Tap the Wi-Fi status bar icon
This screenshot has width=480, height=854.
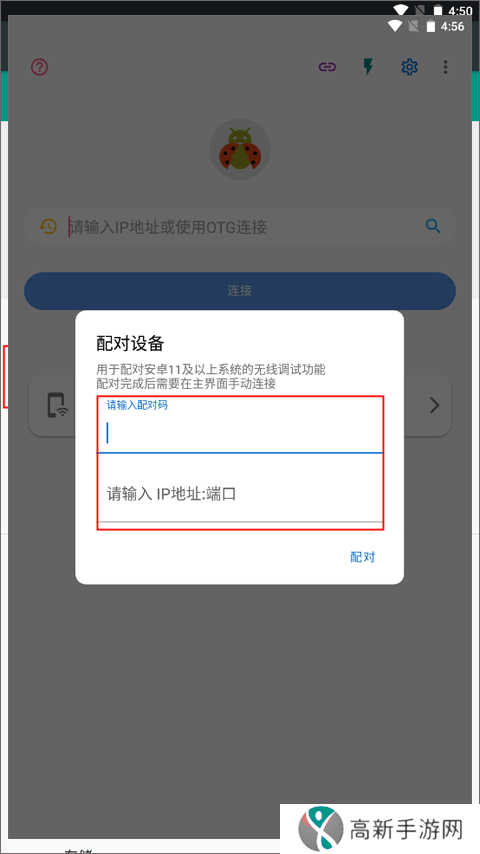click(x=395, y=26)
